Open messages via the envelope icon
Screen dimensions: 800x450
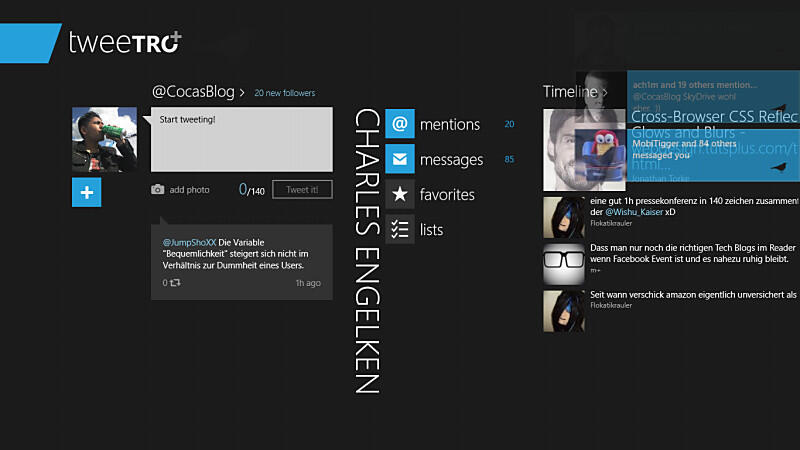coord(400,160)
